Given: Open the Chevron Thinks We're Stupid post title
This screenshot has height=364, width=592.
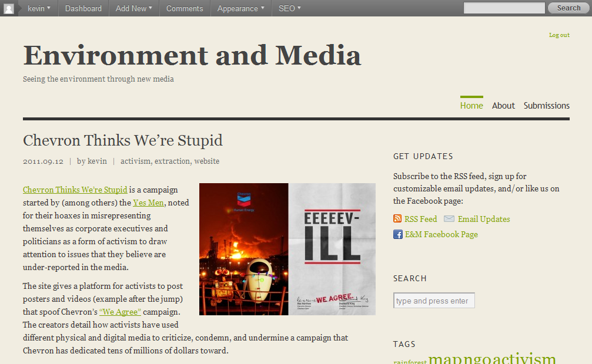Looking at the screenshot, I should coord(123,140).
